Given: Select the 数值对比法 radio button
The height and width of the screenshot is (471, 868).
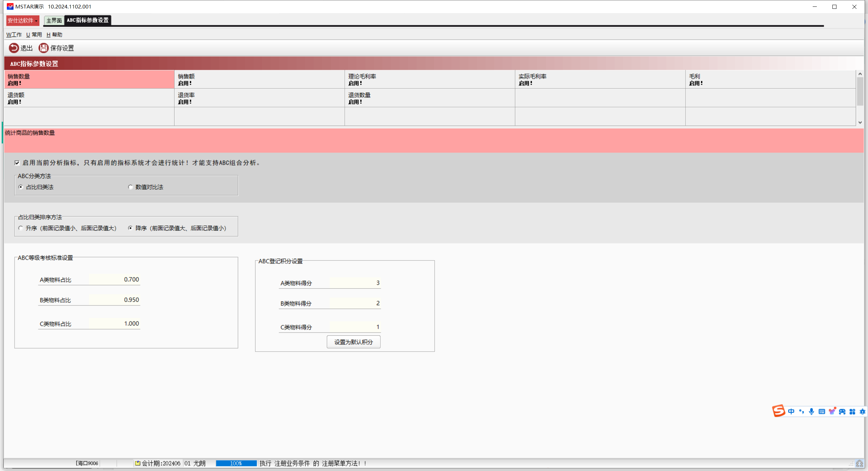Looking at the screenshot, I should tap(131, 187).
